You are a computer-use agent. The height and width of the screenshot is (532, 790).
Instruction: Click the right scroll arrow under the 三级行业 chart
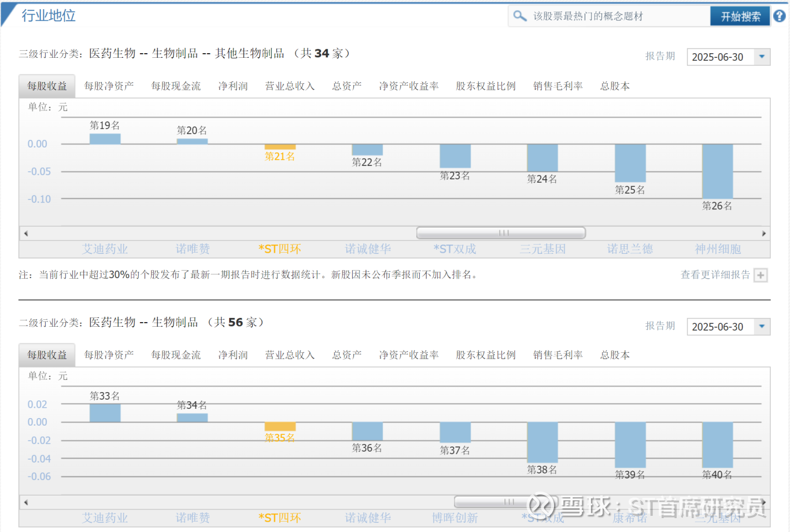pos(763,234)
